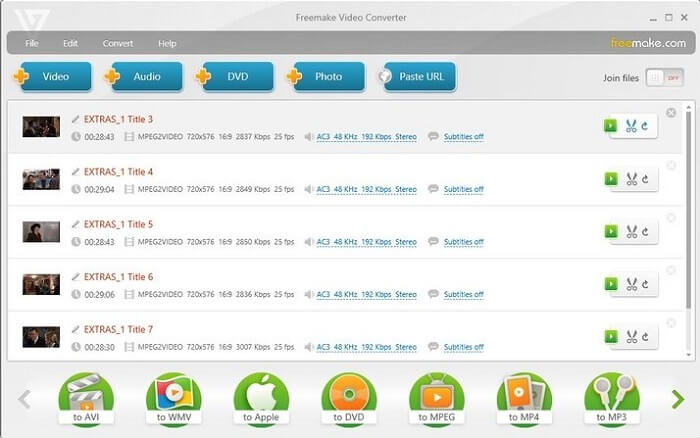Select thumbnail of EXTRAS_1 Title 3

[x=41, y=127]
